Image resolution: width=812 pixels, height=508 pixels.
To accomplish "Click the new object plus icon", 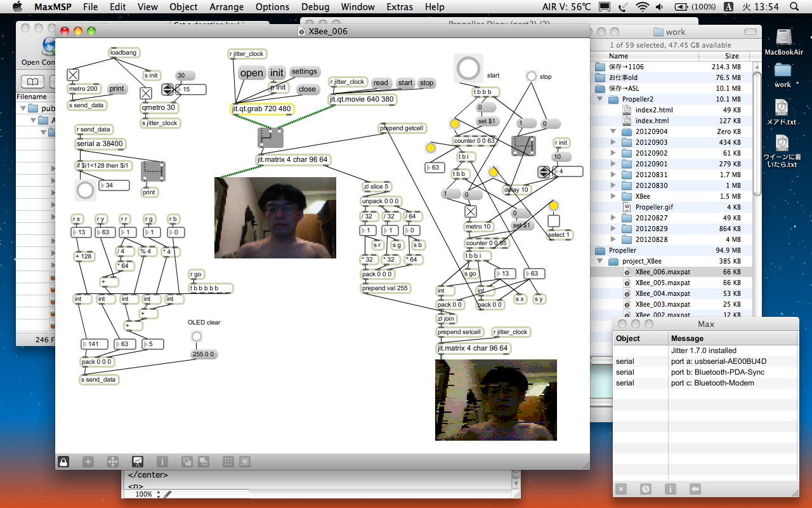I will click(88, 462).
